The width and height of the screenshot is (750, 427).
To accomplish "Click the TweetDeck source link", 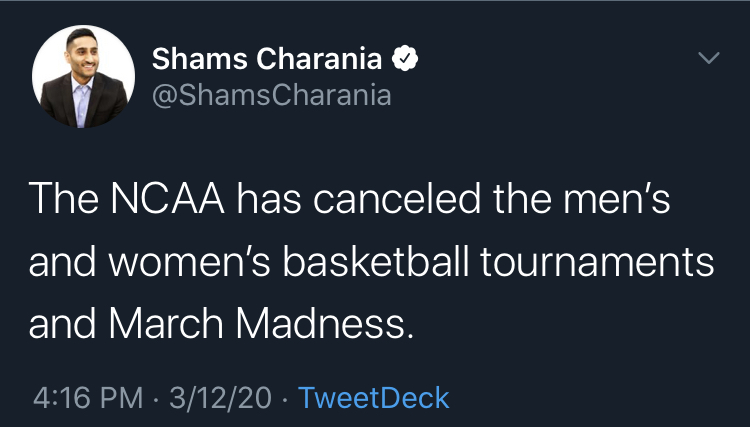I will point(374,398).
